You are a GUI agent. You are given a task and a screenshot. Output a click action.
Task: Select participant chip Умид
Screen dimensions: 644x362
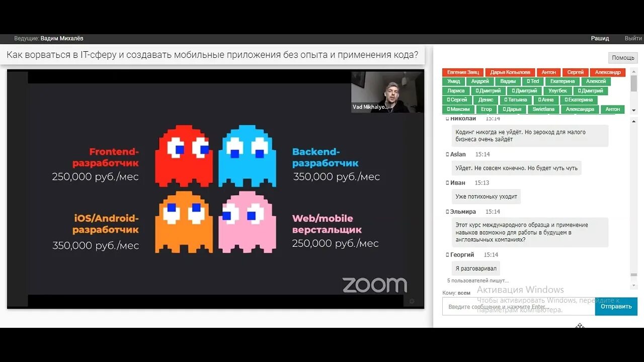click(x=453, y=81)
